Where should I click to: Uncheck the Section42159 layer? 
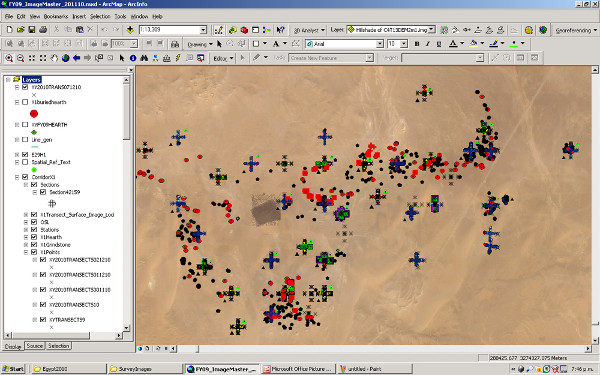[x=43, y=192]
